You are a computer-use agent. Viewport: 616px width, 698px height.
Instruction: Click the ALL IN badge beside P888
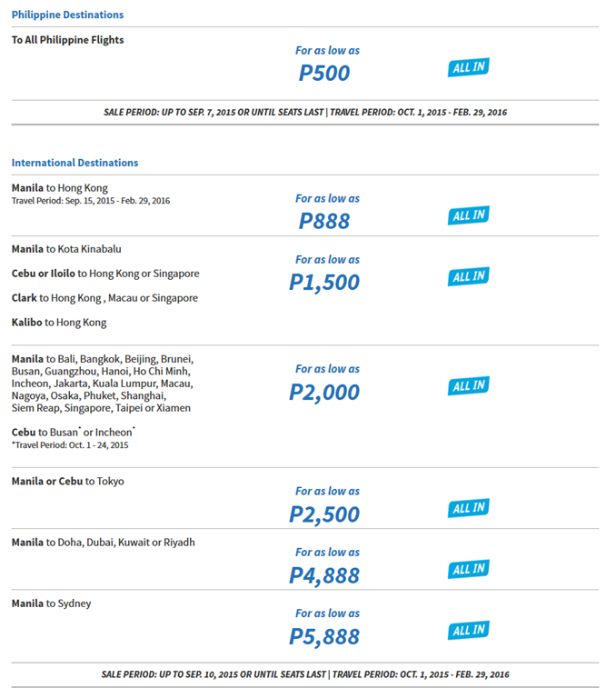pyautogui.click(x=468, y=215)
